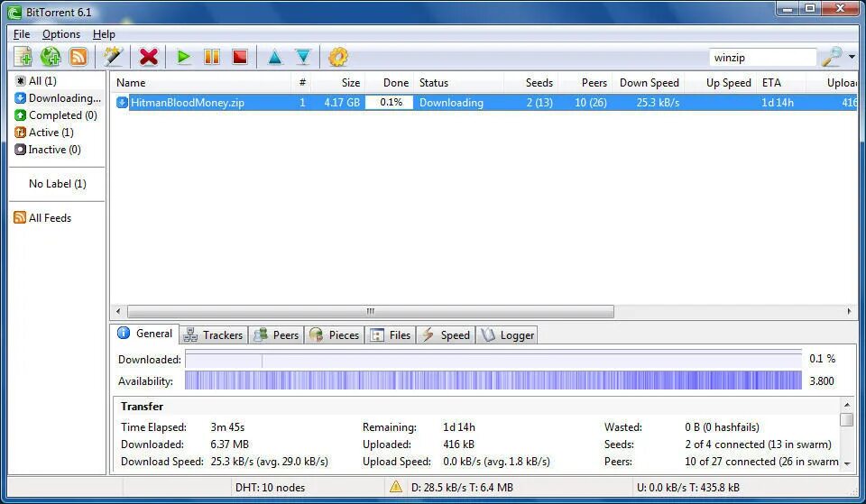The width and height of the screenshot is (866, 504).
Task: Sort by the Seeds column header
Action: (530, 83)
